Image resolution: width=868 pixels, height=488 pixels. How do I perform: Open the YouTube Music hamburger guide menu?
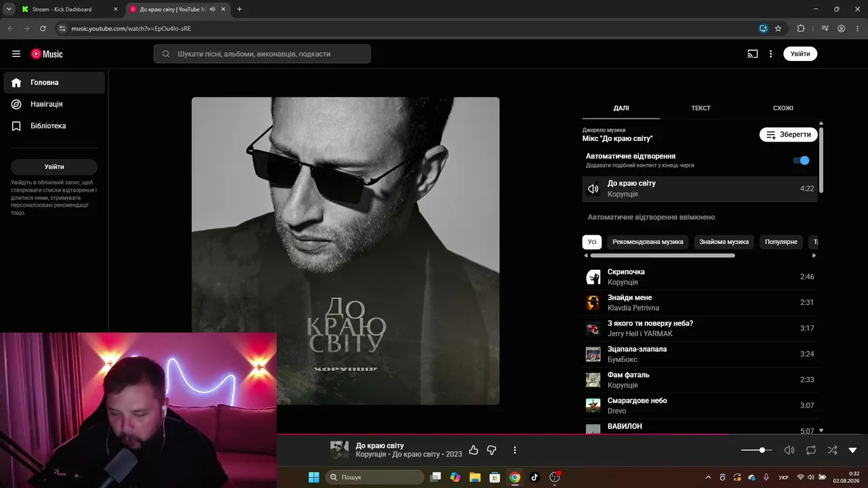coord(16,54)
